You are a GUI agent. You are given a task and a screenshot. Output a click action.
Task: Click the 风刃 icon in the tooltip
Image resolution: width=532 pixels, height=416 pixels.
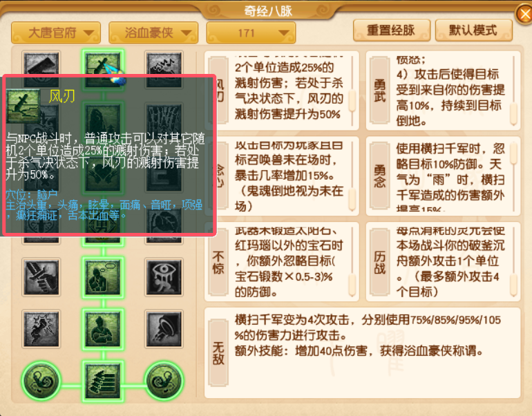pos(23,106)
